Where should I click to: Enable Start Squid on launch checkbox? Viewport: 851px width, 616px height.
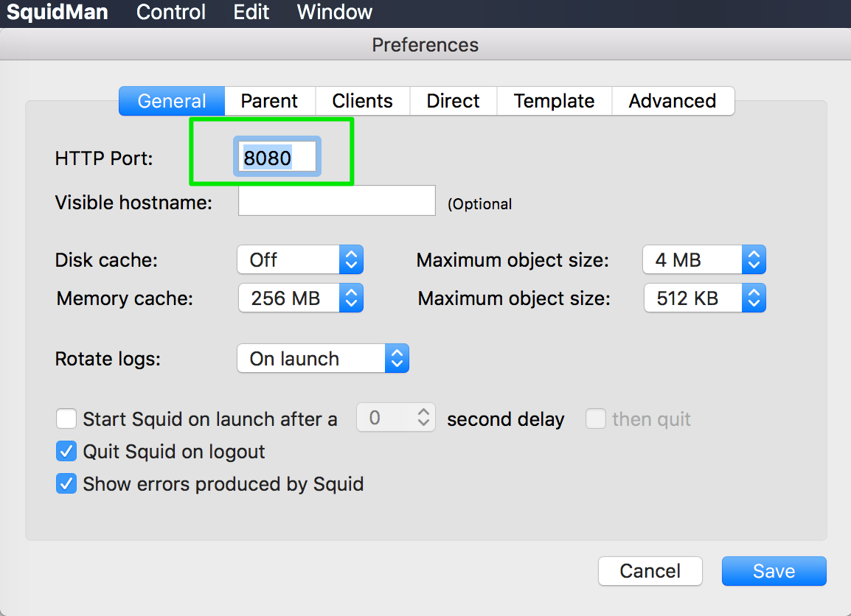point(66,419)
